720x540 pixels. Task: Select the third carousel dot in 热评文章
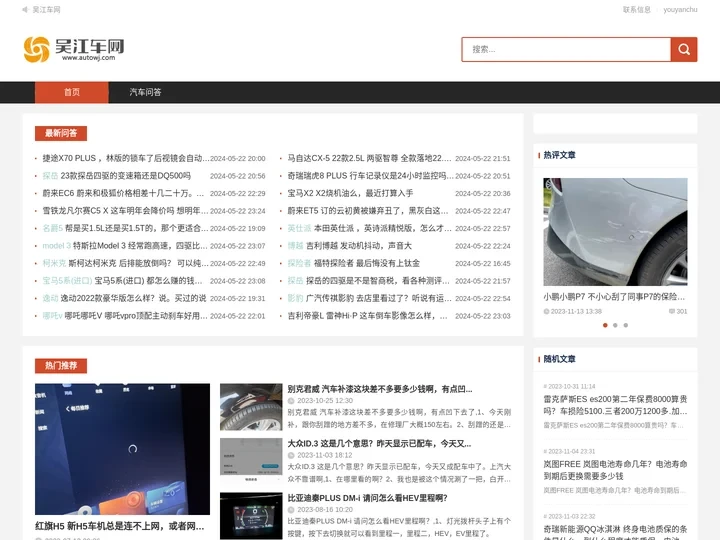tap(625, 325)
